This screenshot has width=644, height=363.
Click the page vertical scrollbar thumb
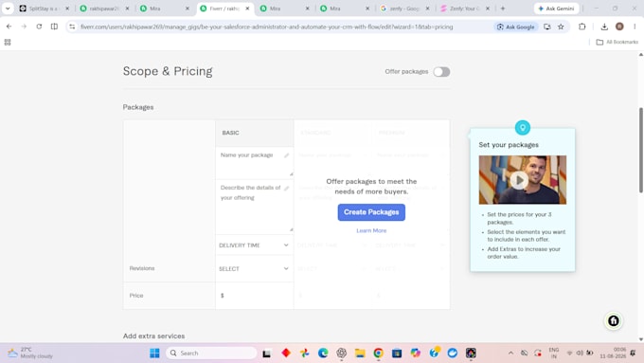coord(641,150)
